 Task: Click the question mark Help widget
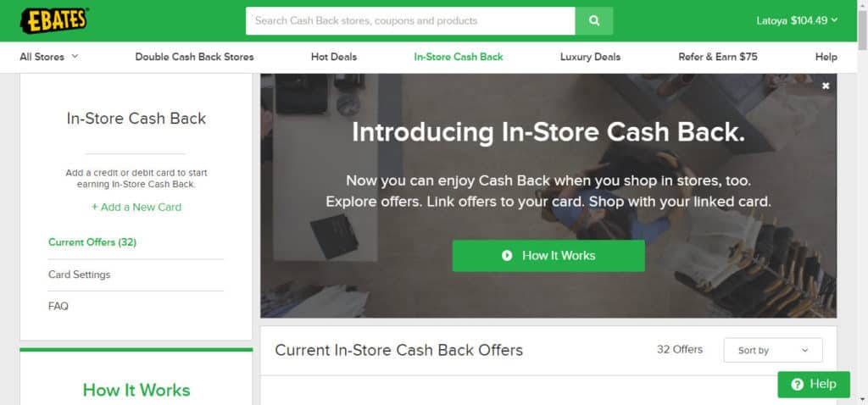click(813, 384)
